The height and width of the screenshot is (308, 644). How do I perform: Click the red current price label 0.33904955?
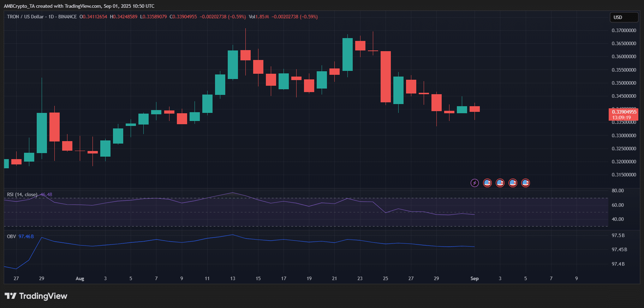(x=624, y=112)
